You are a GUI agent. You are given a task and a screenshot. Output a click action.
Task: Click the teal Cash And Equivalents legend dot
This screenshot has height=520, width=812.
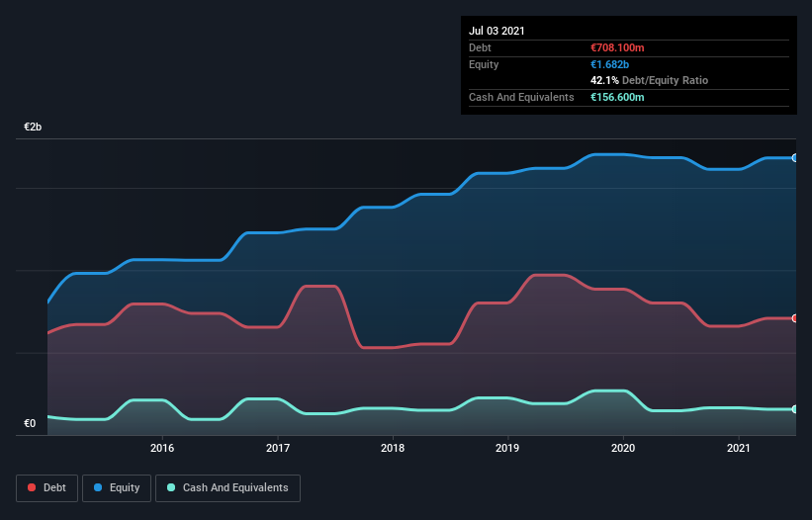[x=171, y=487]
